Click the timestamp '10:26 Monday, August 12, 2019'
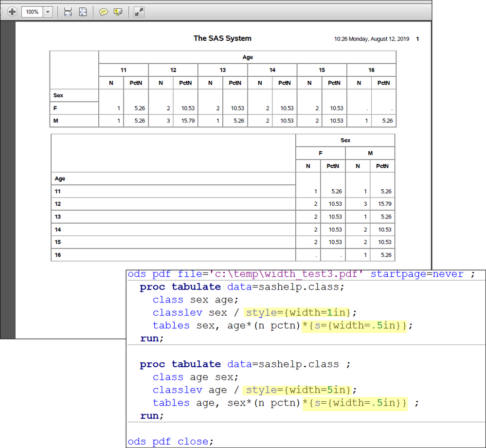Image resolution: width=486 pixels, height=448 pixels. (372, 39)
